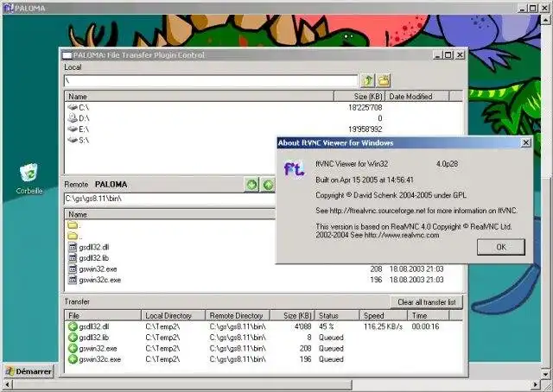This screenshot has width=553, height=392.
Task: Close the About ftVNC Viewer dialog
Action: [x=525, y=142]
